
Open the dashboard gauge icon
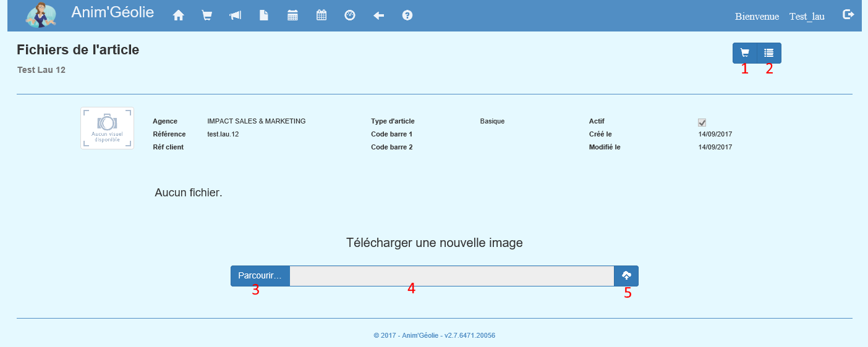[350, 16]
